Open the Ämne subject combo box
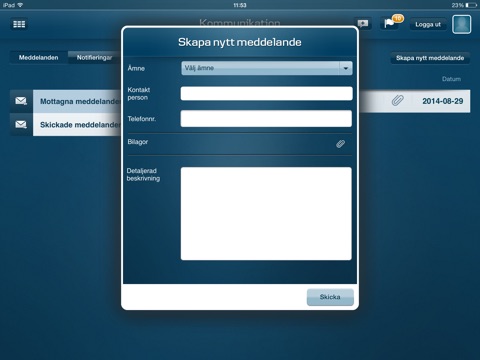The height and width of the screenshot is (360, 480). tap(267, 68)
